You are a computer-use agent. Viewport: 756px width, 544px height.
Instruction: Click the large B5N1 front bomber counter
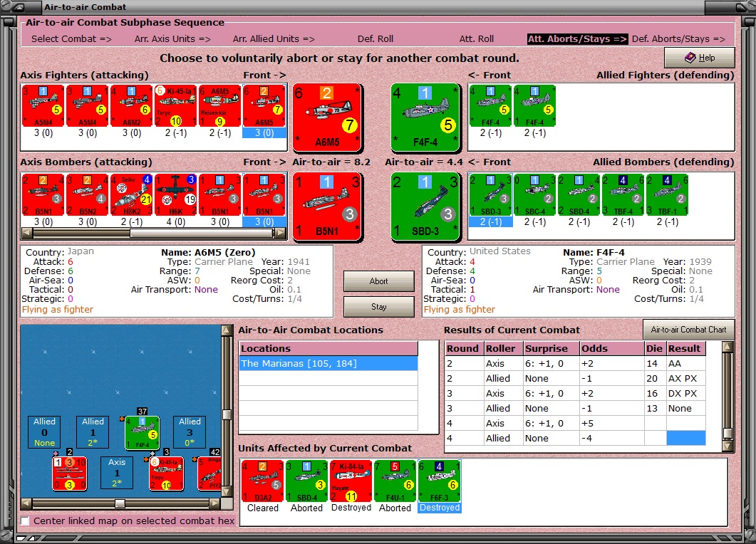(327, 206)
